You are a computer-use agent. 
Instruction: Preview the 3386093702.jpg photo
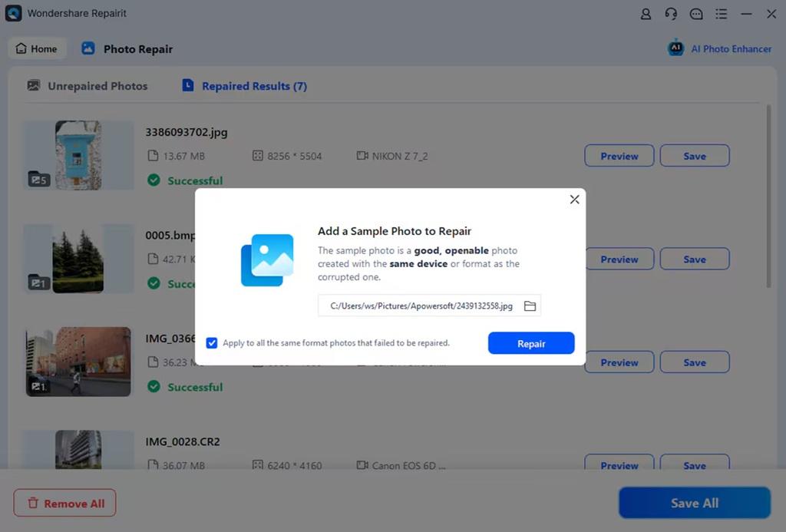pyautogui.click(x=619, y=156)
